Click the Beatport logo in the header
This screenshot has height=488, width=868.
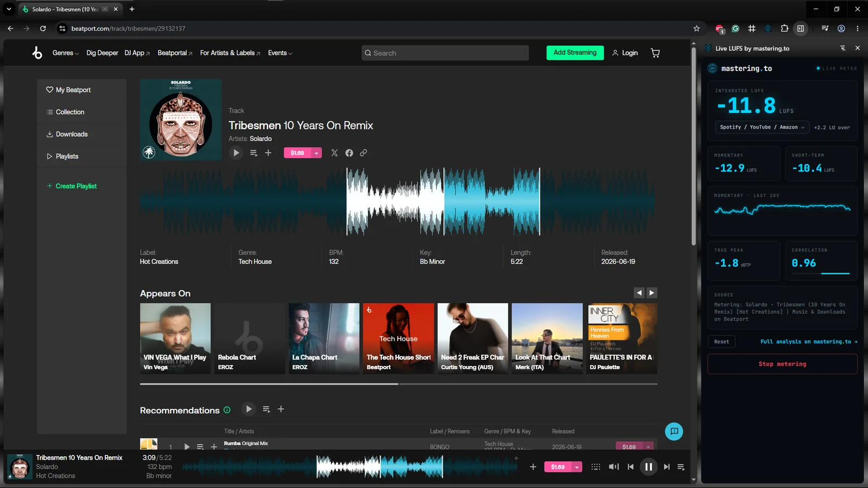[x=37, y=53]
